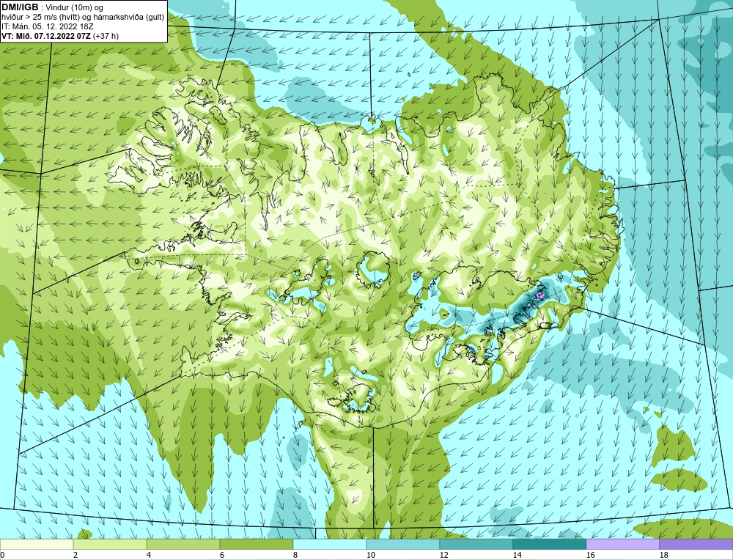Click the purple peak-wind patch in southeast Iceland
The height and width of the screenshot is (560, 733).
click(539, 298)
